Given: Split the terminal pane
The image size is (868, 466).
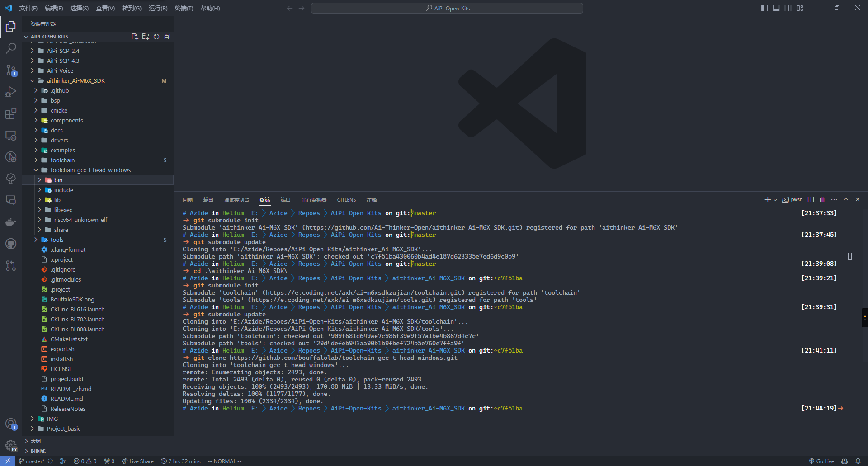Looking at the screenshot, I should (811, 200).
